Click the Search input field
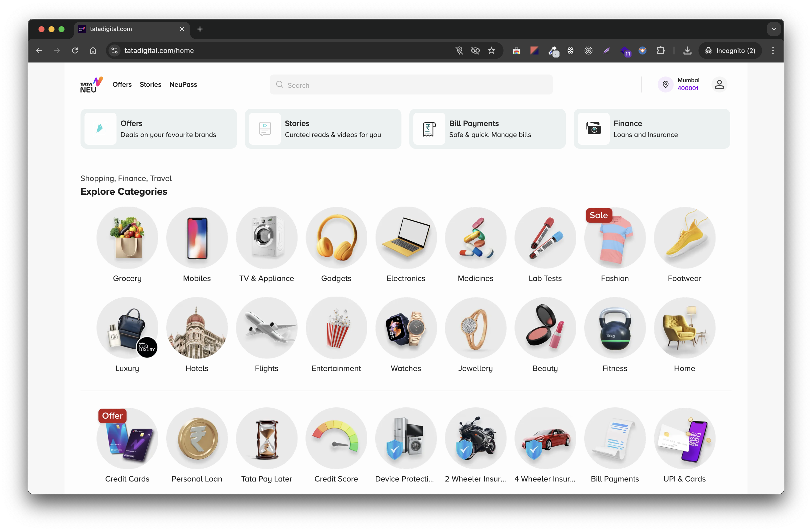 411,85
